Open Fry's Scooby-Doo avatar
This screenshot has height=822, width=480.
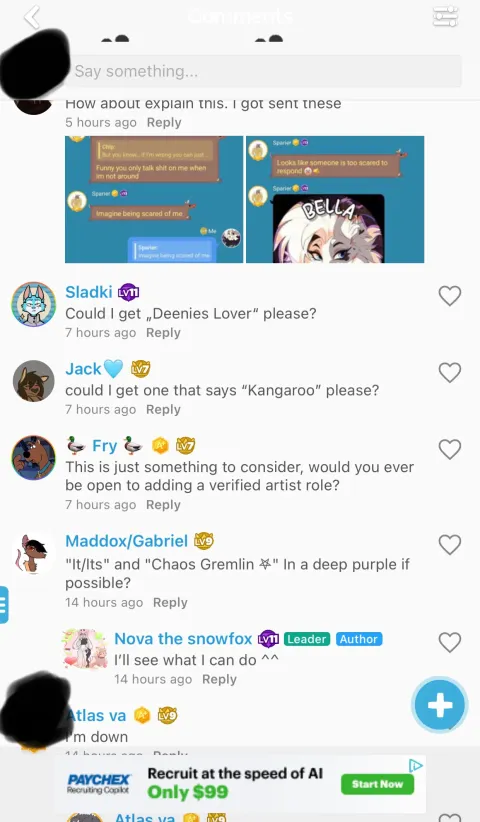pyautogui.click(x=34, y=458)
